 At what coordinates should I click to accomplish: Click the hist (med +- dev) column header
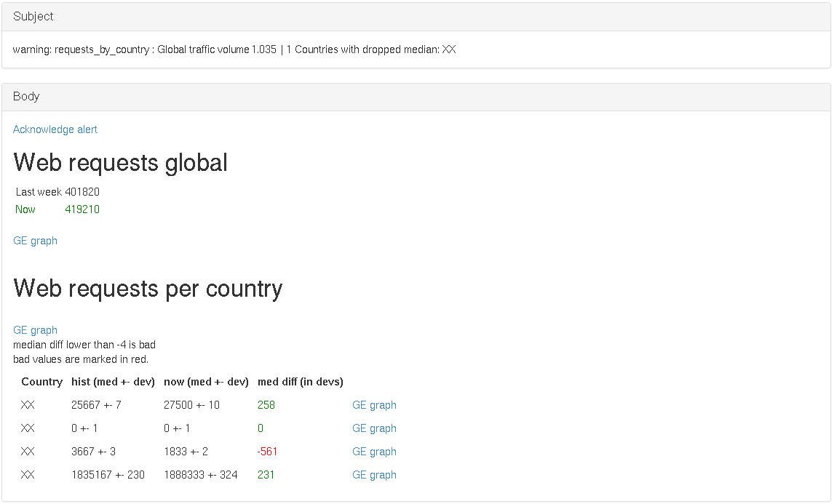[x=113, y=382]
